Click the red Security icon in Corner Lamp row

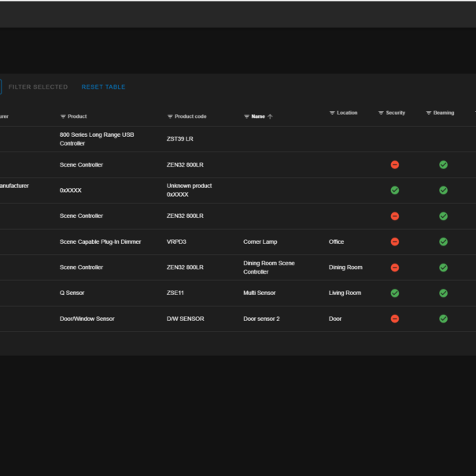point(395,242)
